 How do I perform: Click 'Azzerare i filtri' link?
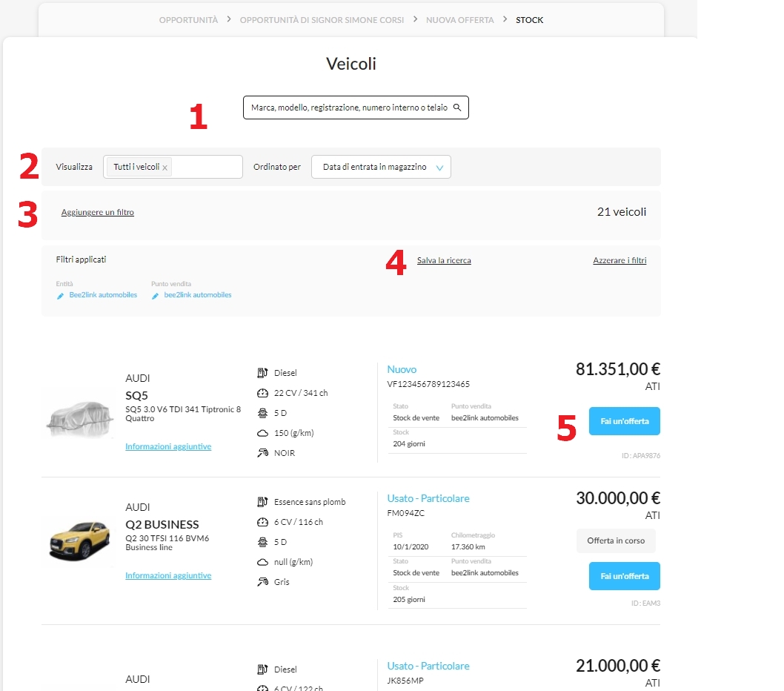(x=619, y=260)
